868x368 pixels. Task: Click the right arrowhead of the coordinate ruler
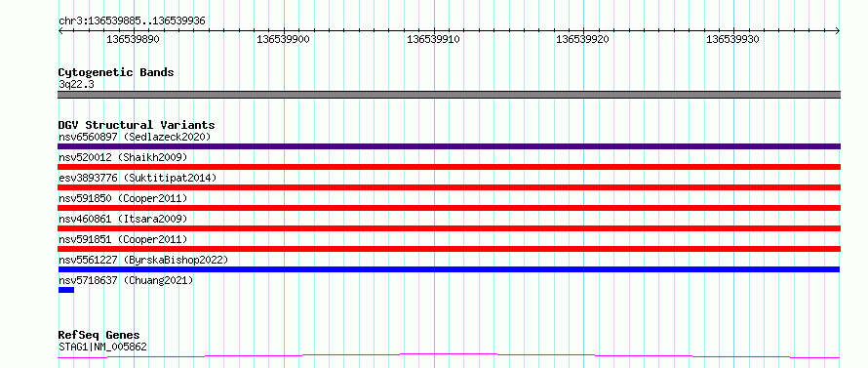point(838,31)
